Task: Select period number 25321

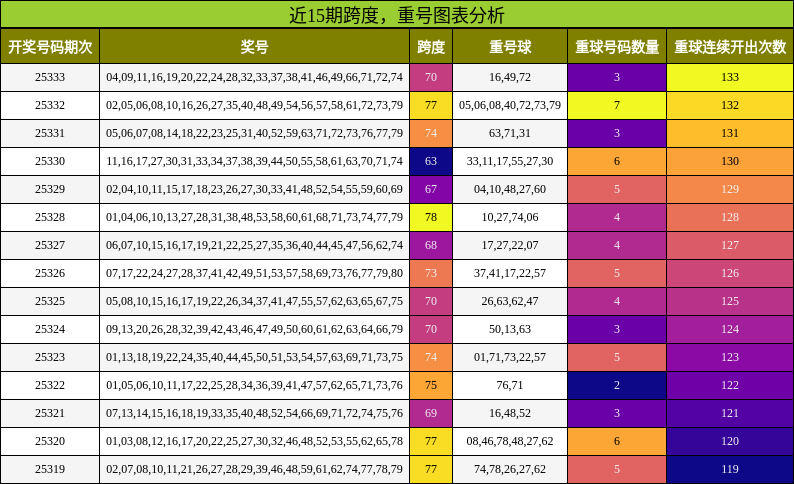Action: 50,414
